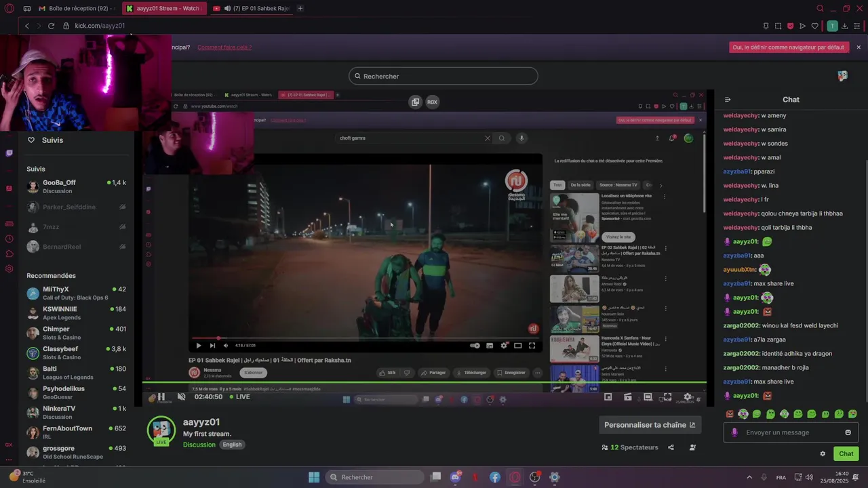Reload the current page
The image size is (868, 488).
[51, 26]
